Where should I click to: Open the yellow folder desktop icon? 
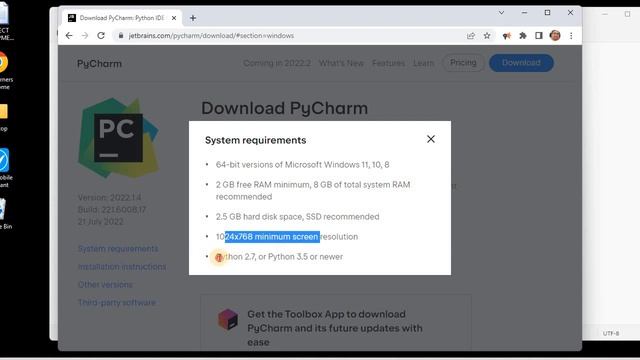click(4, 112)
